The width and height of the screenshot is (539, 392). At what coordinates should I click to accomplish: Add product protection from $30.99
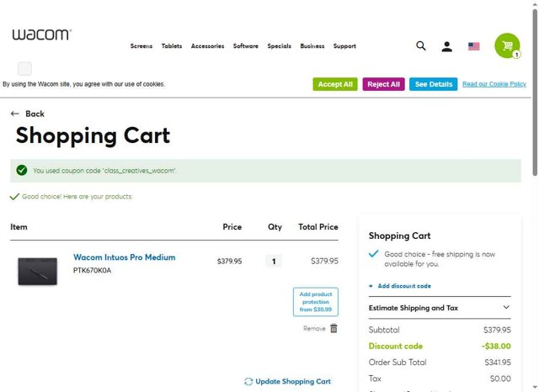point(316,302)
